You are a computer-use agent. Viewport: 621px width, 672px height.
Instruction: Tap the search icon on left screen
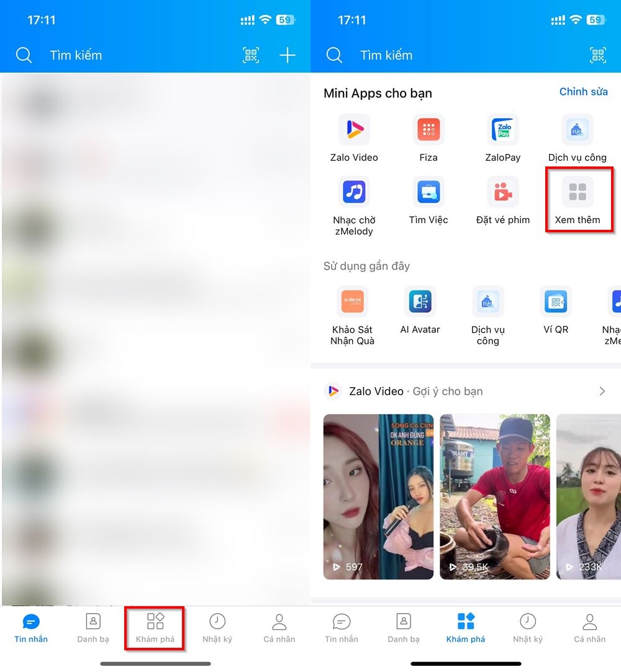click(x=24, y=55)
